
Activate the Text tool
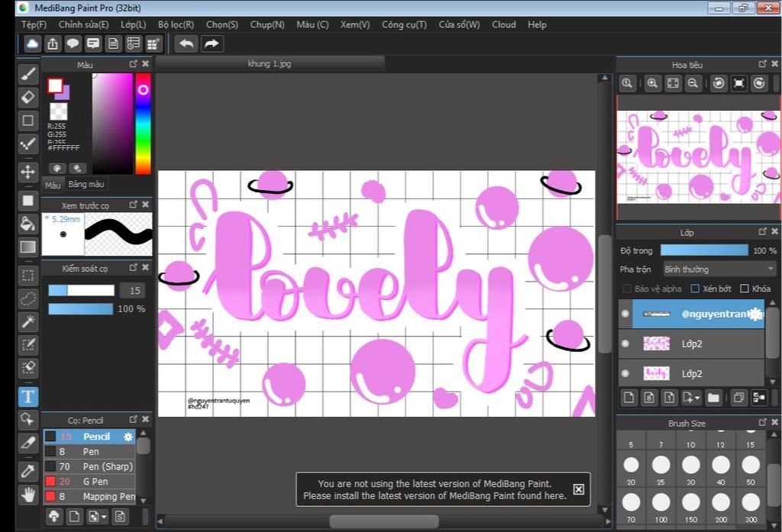pos(28,396)
